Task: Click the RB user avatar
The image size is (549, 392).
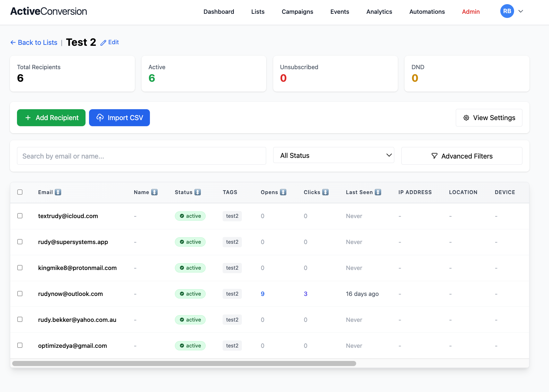Action: [507, 11]
